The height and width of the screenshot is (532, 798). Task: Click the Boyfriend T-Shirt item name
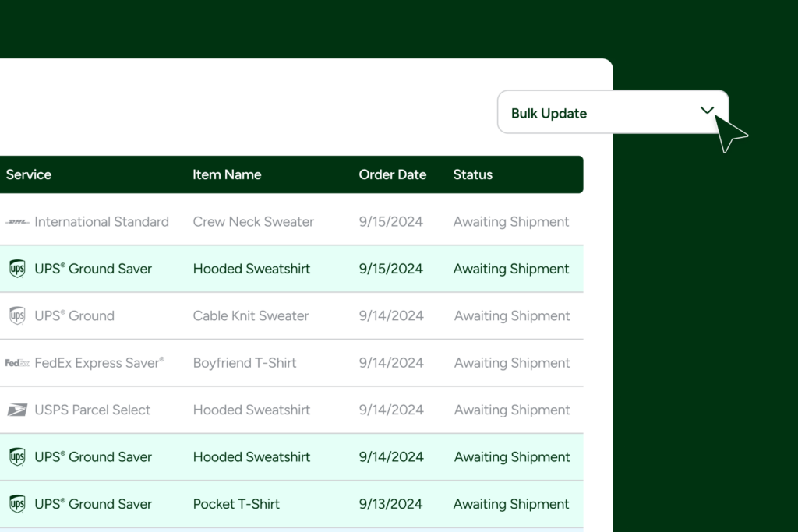[x=245, y=363]
